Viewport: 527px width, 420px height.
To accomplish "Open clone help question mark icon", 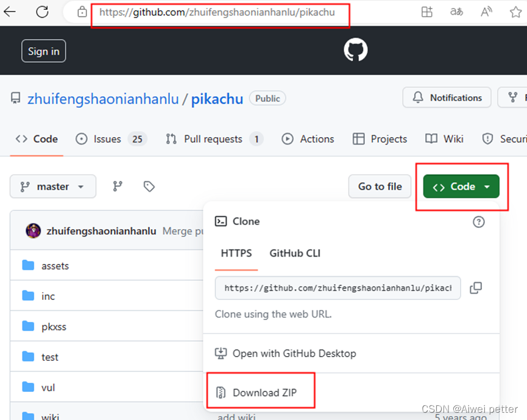I will tap(479, 222).
